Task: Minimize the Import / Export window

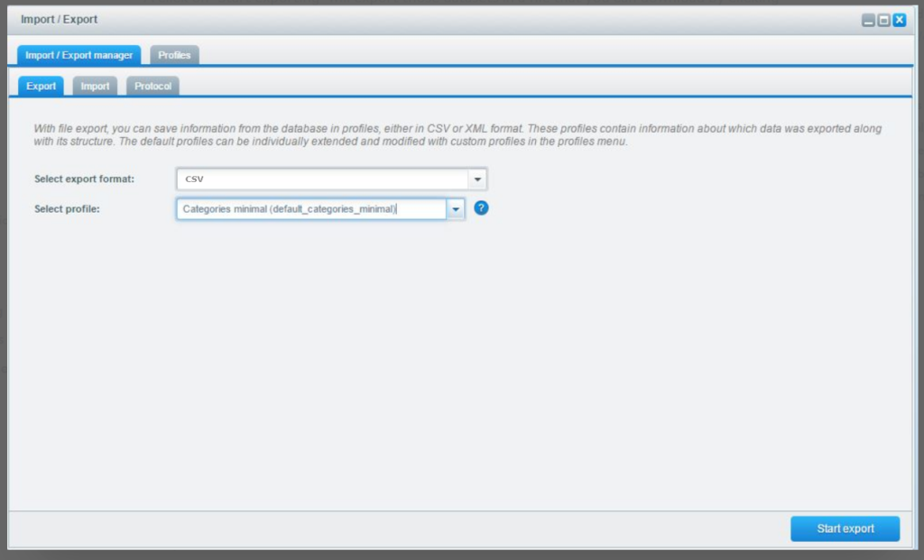Action: click(867, 19)
